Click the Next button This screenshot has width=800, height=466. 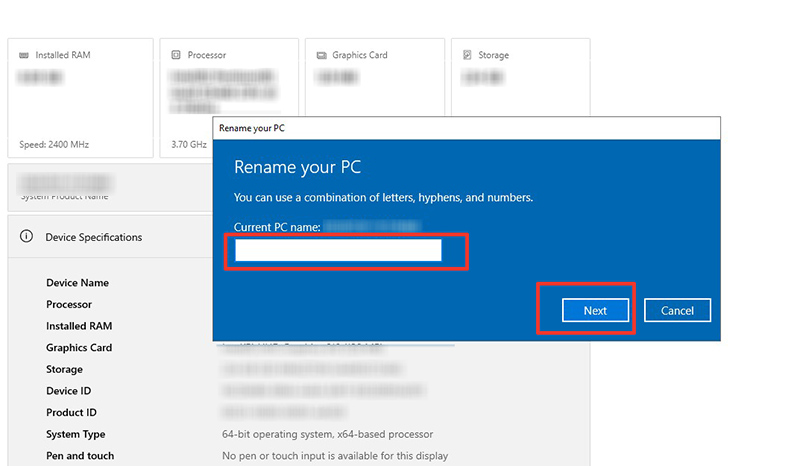(595, 310)
